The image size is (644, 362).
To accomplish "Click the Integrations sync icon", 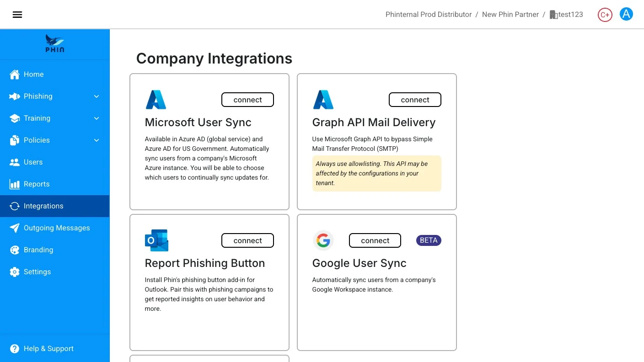I will tap(15, 206).
